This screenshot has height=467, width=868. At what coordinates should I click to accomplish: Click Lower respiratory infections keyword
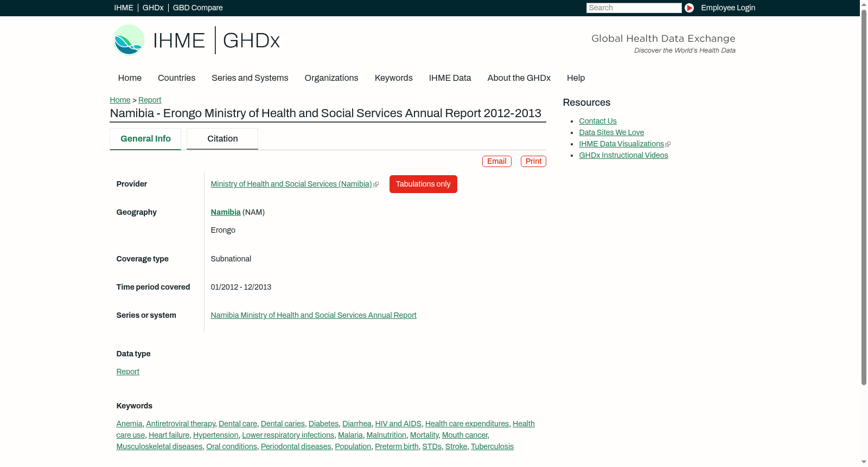point(288,436)
